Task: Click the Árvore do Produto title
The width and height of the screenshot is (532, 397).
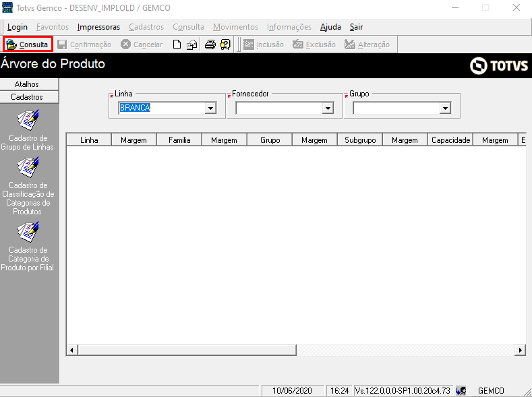Action: pos(53,64)
